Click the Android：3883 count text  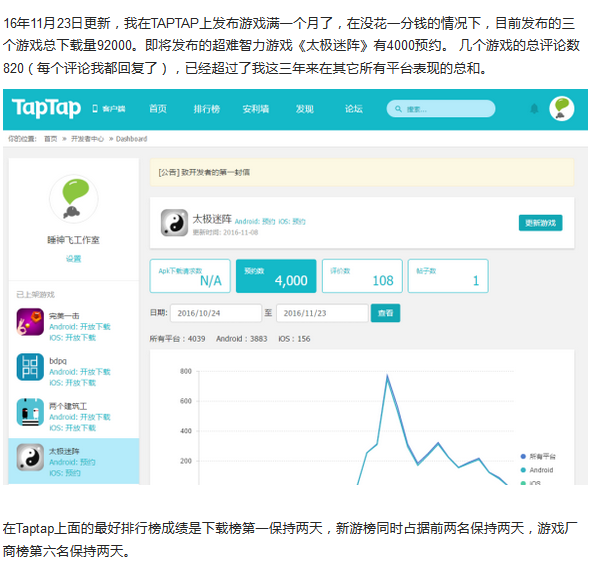pos(242,339)
